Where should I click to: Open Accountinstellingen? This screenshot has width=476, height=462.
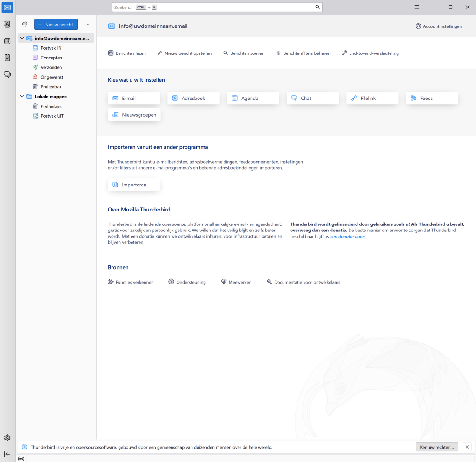[439, 26]
